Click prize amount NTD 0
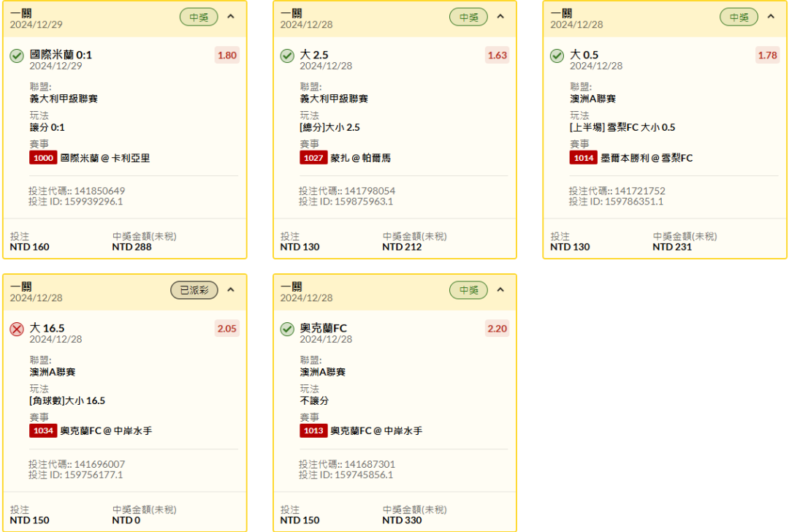 126,520
